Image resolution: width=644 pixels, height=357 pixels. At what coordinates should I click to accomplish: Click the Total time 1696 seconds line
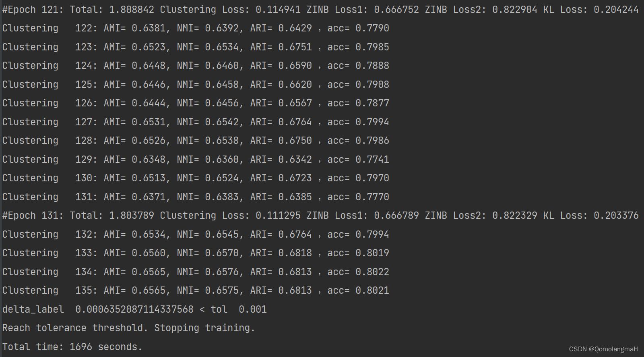[72, 347]
